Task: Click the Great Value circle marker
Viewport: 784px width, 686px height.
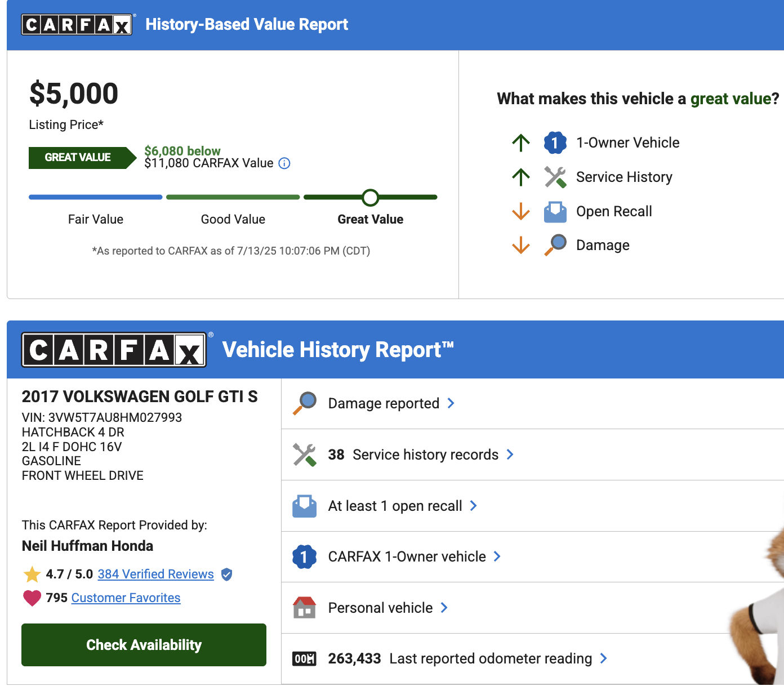Action: click(371, 198)
